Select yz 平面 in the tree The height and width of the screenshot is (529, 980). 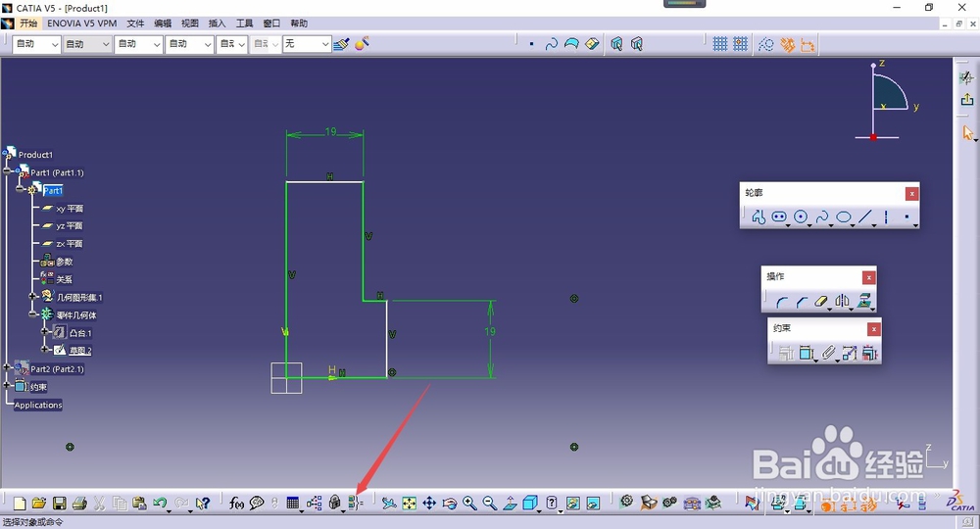coord(70,226)
